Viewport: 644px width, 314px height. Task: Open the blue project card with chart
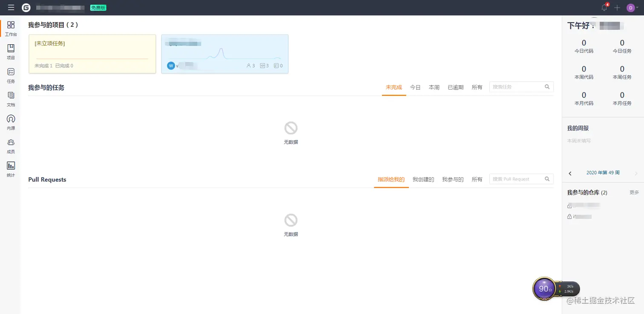[x=225, y=54]
